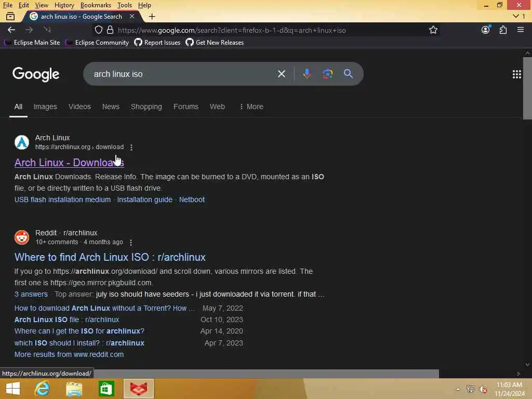Submit search with the magnifying glass icon
The width and height of the screenshot is (532, 399).
(348, 74)
